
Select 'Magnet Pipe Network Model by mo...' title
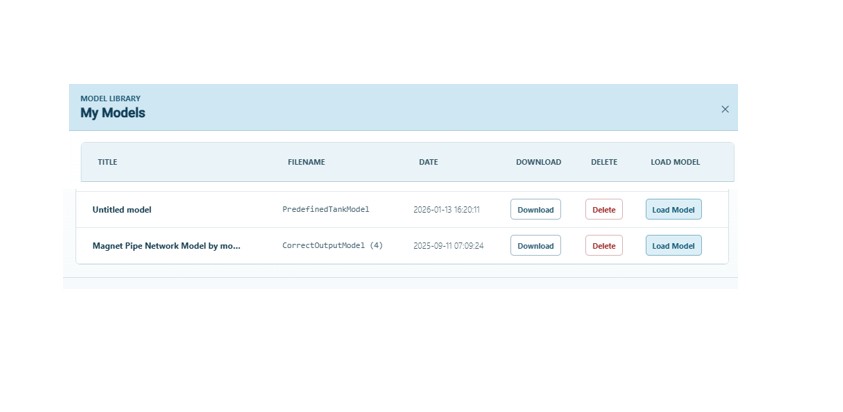[167, 246]
